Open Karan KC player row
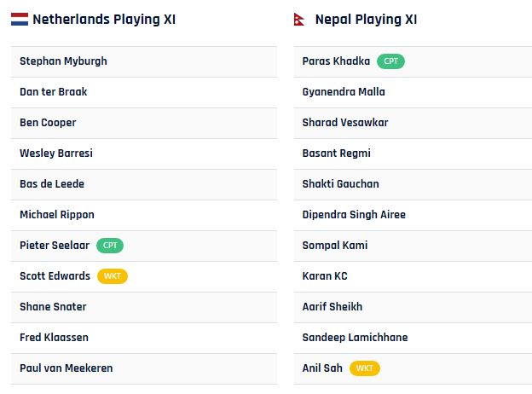The width and height of the screenshot is (532, 394). click(413, 276)
